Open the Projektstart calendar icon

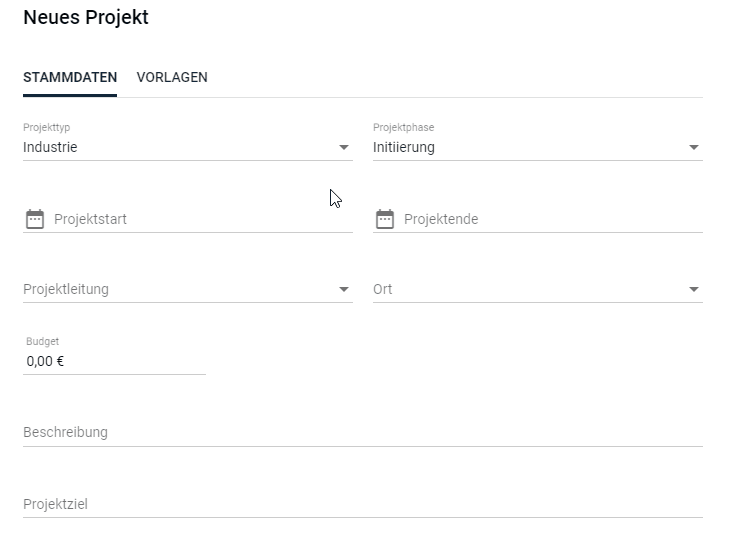point(35,219)
